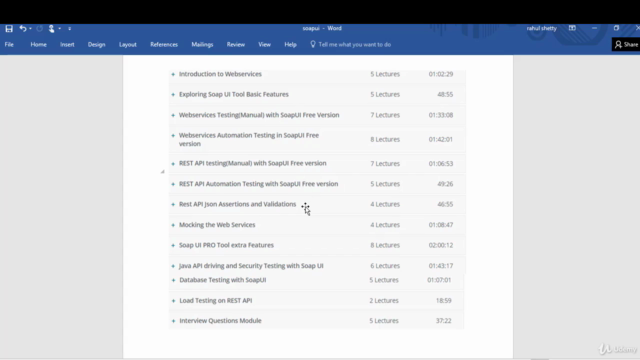640x360 pixels.
Task: Switch to the Review tab
Action: pyautogui.click(x=236, y=44)
